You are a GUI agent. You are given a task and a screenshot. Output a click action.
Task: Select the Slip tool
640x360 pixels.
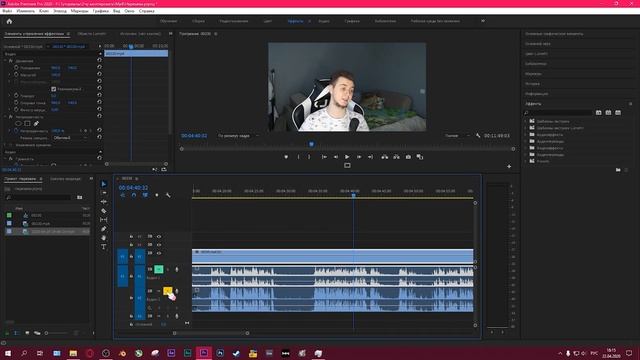104,220
